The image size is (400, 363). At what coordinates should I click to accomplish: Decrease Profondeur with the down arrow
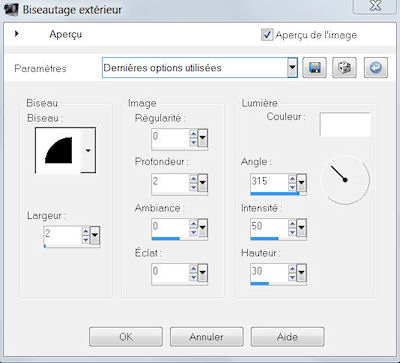(193, 187)
